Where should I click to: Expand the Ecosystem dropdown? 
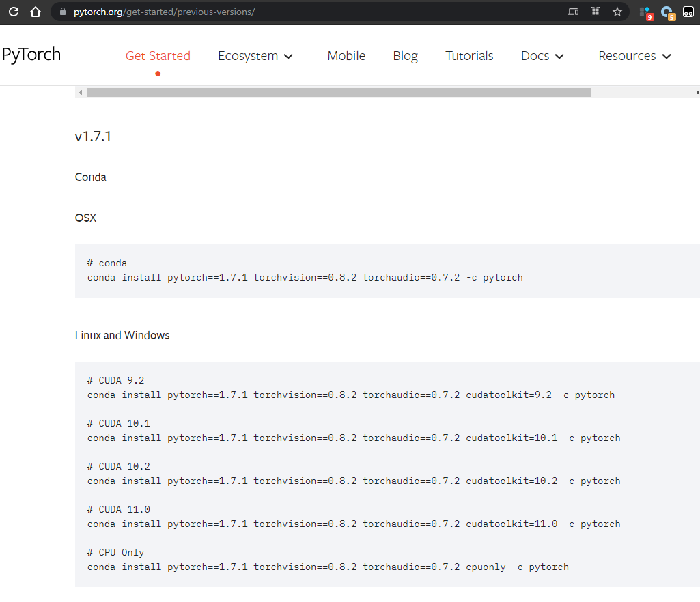point(255,56)
